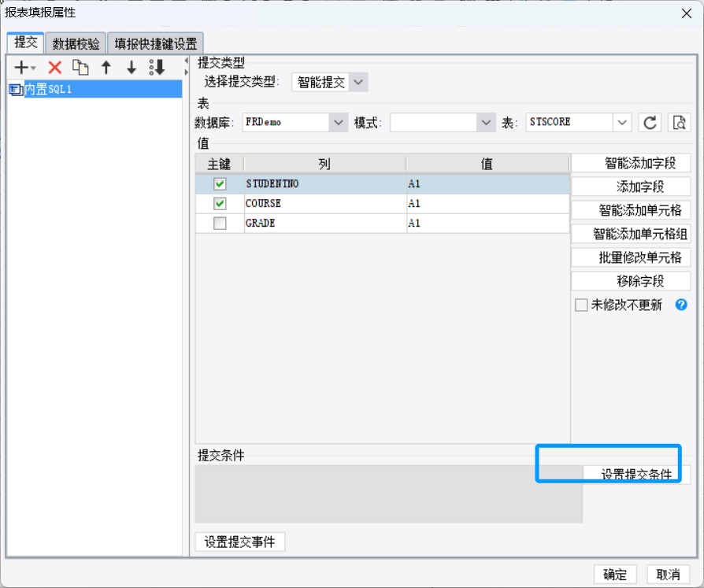Viewport: 704px width, 588px height.
Task: Click 智能添加单元格 button
Action: 631,210
